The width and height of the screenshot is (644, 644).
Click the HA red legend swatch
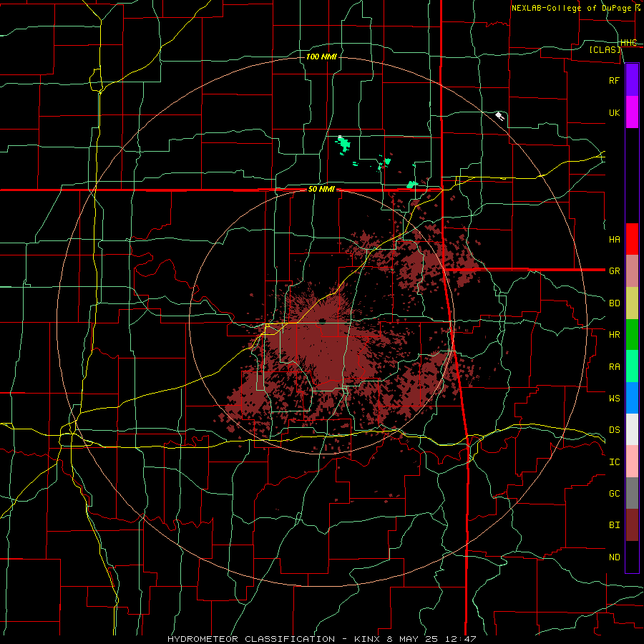(632, 239)
